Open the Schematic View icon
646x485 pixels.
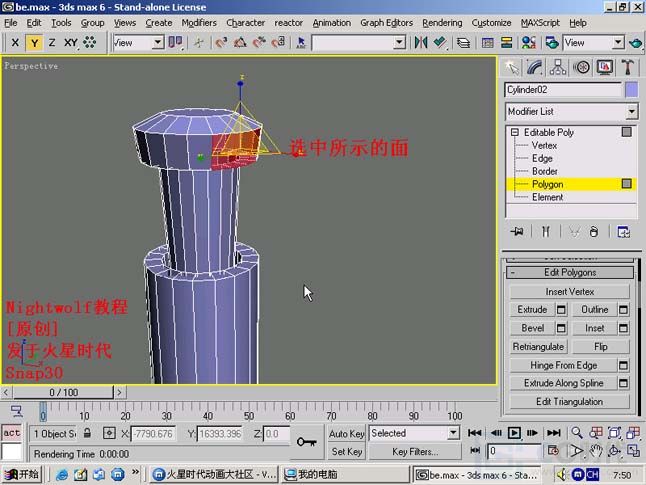click(x=506, y=42)
